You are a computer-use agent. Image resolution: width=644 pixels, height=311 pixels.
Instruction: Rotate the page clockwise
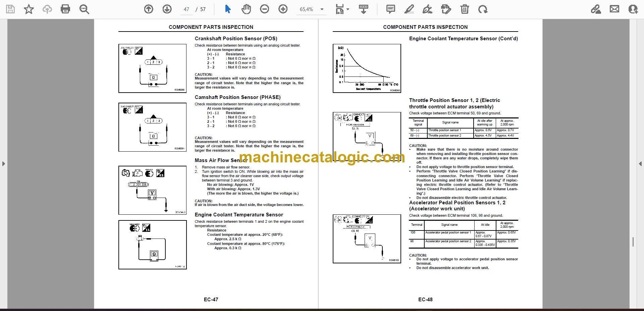pyautogui.click(x=483, y=9)
